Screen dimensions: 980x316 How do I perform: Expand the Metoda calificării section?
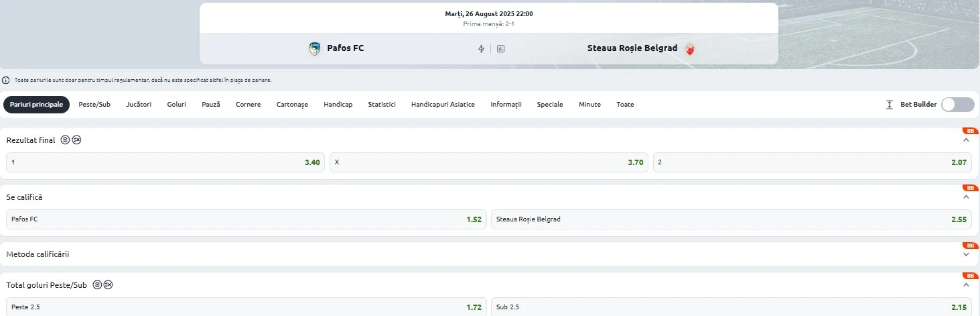click(966, 254)
